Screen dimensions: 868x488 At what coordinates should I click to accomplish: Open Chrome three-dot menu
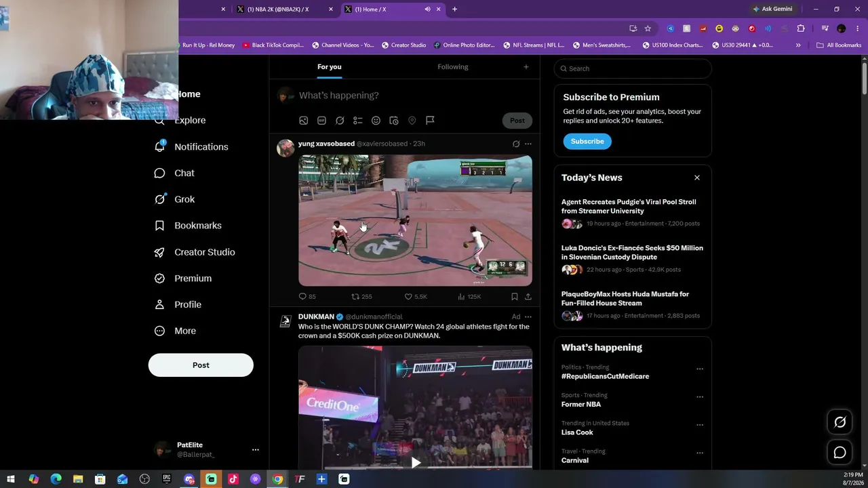coord(857,28)
